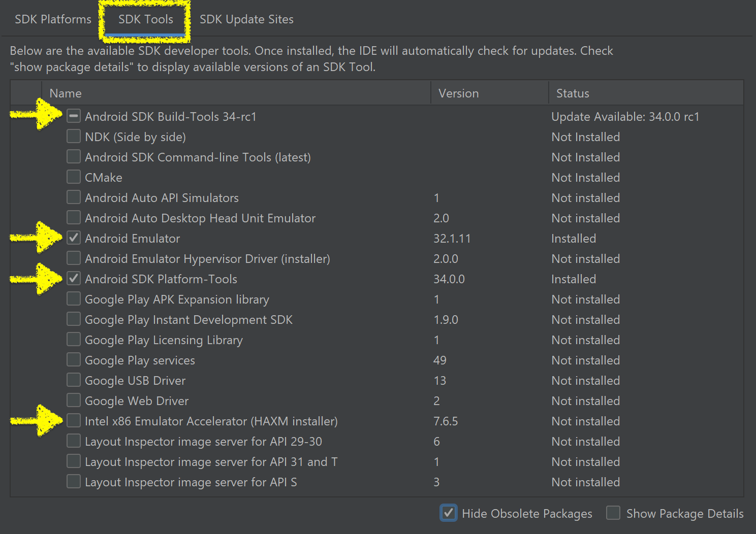Select 'Android SDK Command-line Tools (latest)' label
Viewport: 756px width, 534px height.
coord(198,157)
